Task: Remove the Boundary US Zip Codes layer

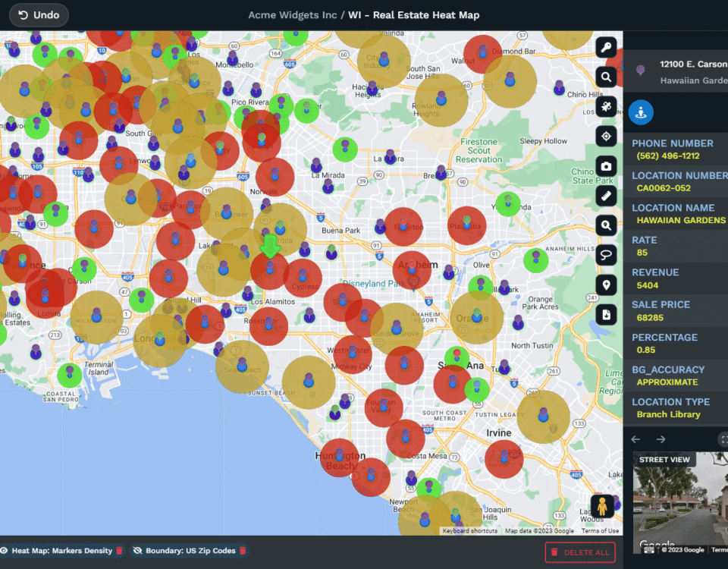Action: [x=243, y=551]
